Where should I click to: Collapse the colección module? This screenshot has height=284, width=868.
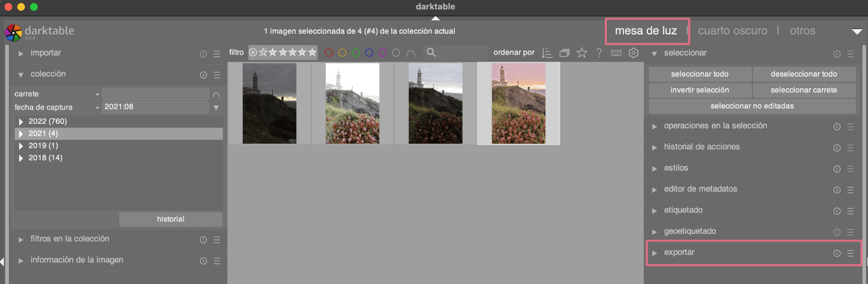(x=20, y=75)
